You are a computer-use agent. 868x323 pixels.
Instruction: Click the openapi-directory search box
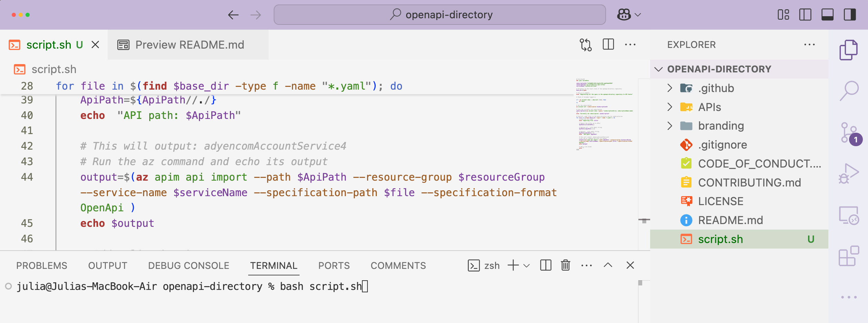440,15
